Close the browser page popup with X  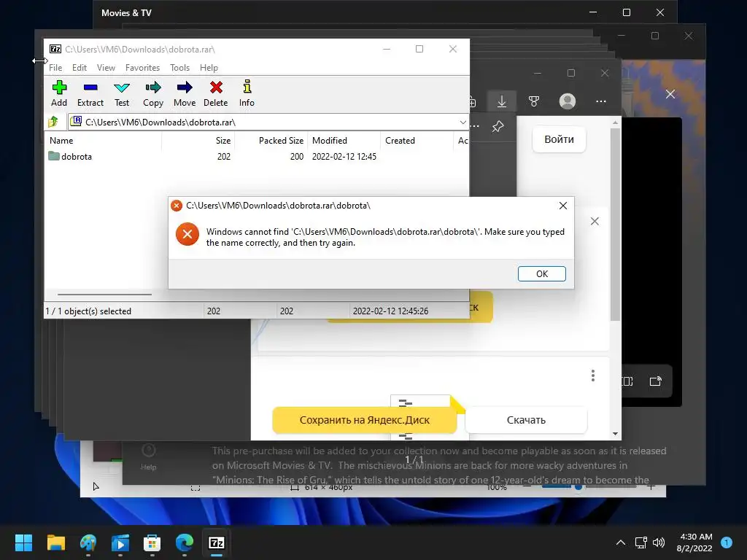coord(595,221)
